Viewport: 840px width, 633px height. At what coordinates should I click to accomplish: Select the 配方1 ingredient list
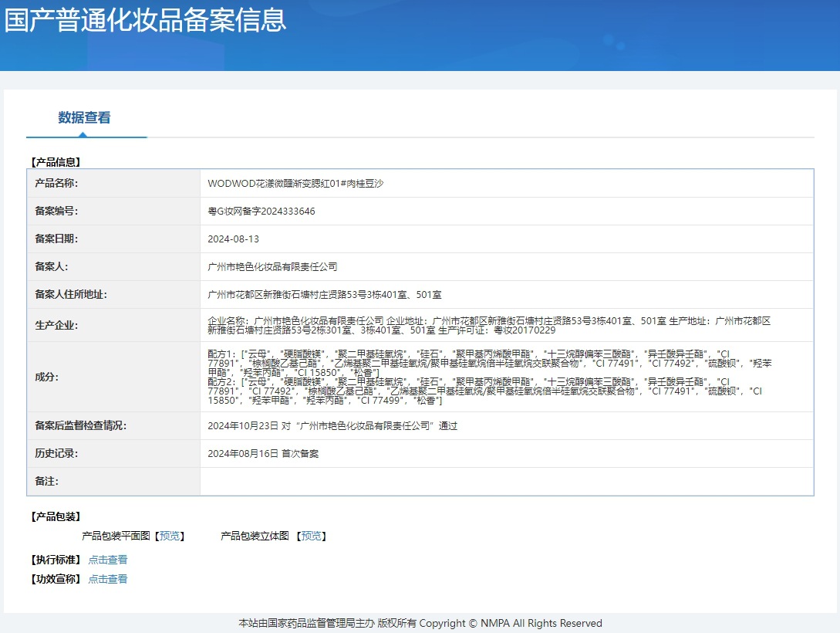click(490, 364)
